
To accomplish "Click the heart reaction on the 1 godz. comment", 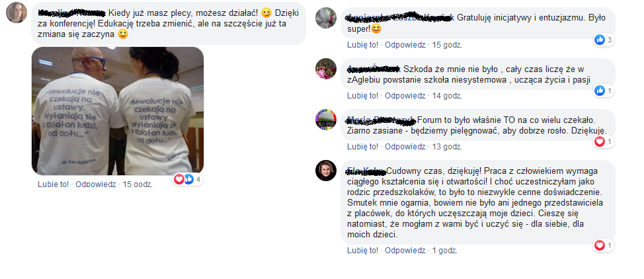I will click(x=604, y=246).
